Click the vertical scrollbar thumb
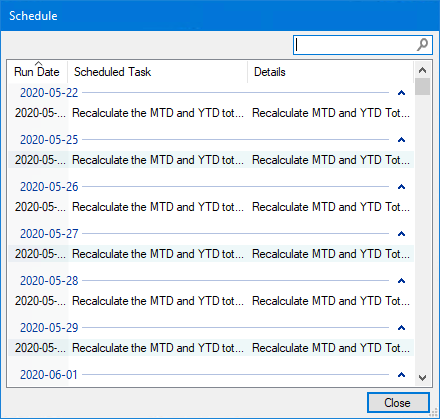This screenshot has width=440, height=419. tap(422, 87)
